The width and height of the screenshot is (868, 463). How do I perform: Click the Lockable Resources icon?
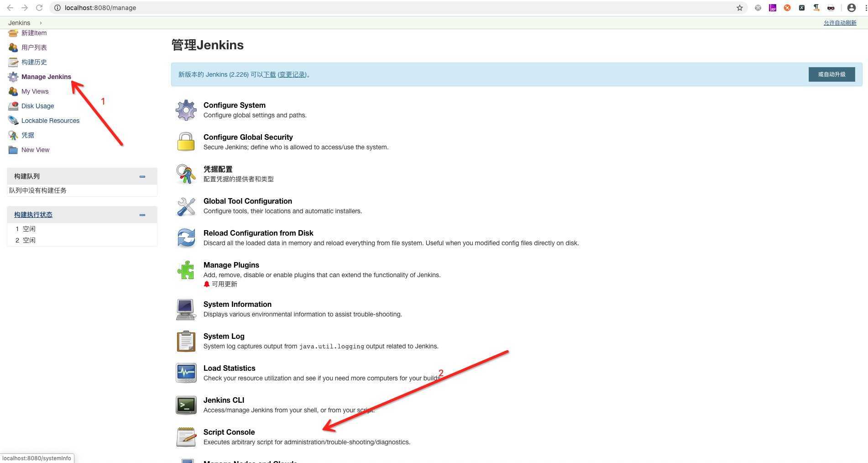click(x=13, y=121)
